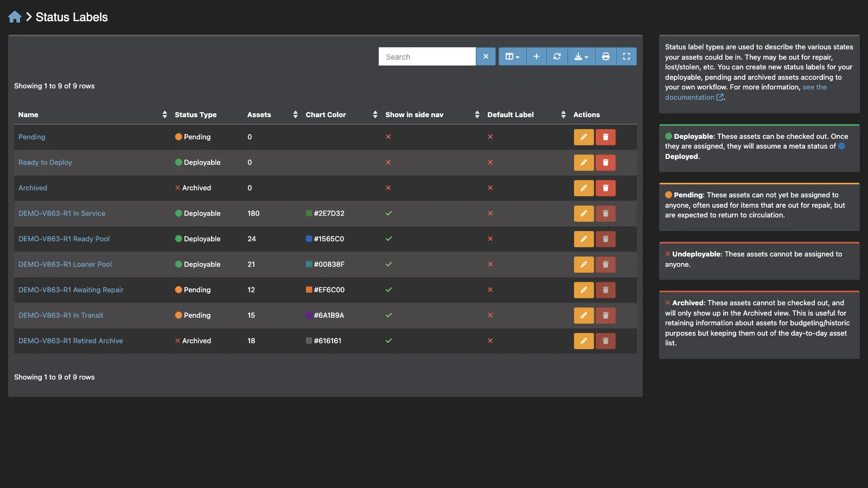Refresh the status labels table
The image size is (868, 488).
click(557, 56)
